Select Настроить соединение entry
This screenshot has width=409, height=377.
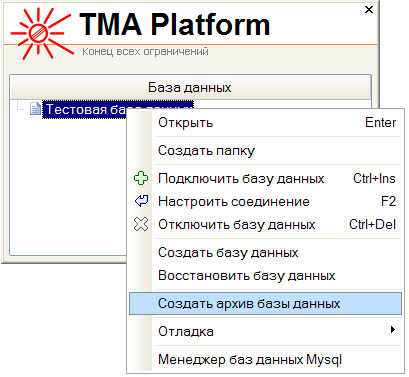[x=265, y=201]
